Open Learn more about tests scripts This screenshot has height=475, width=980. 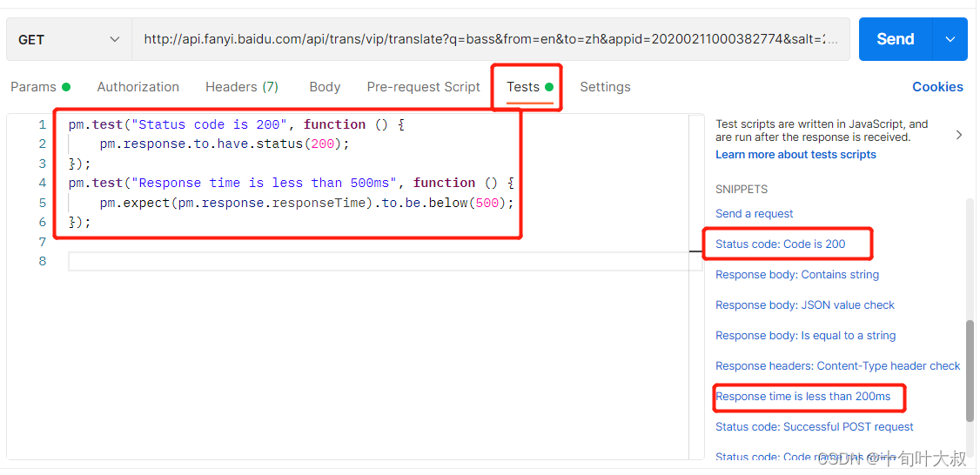795,154
